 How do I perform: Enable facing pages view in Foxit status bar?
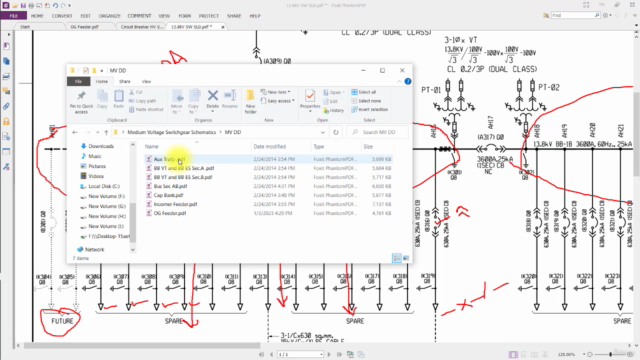pyautogui.click(x=534, y=354)
